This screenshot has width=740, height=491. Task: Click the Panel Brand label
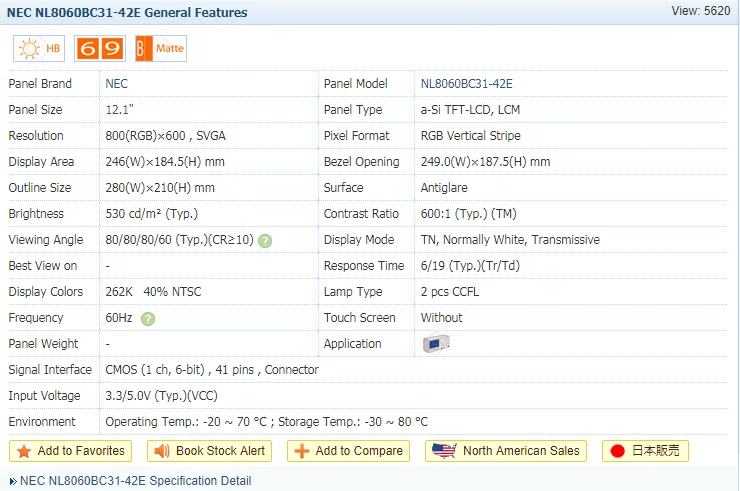point(40,84)
